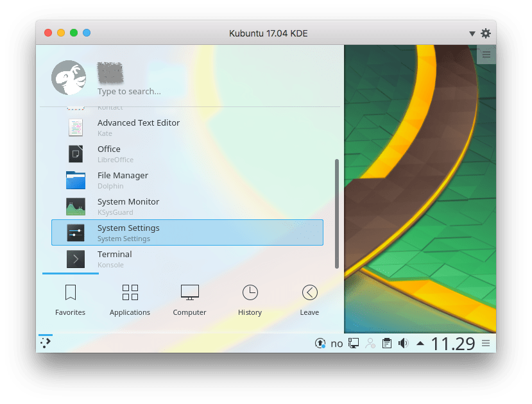The height and width of the screenshot is (404, 532).
Task: Launch the LibreOffice Office icon
Action: [75, 154]
